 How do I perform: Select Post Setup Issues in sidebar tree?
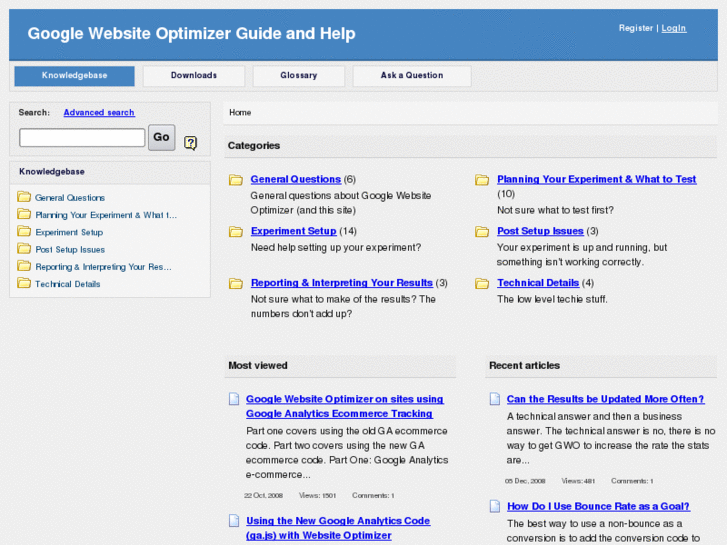coord(70,250)
